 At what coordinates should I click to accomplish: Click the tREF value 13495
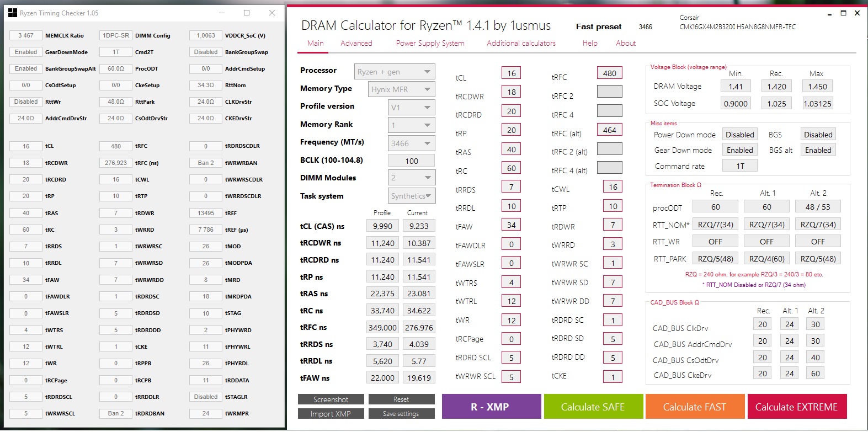point(206,213)
